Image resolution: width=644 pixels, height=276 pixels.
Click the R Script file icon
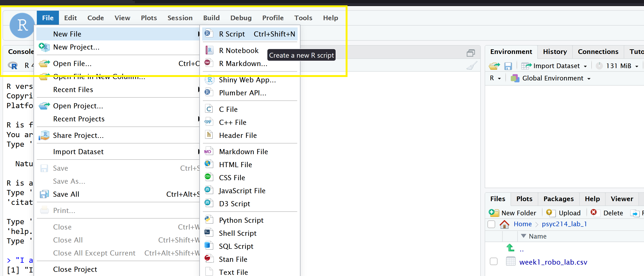(x=209, y=33)
